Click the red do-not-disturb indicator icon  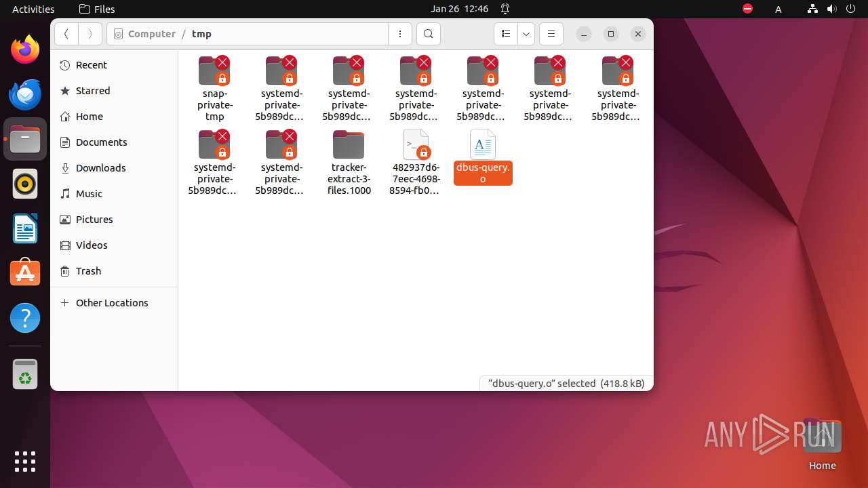coord(747,9)
